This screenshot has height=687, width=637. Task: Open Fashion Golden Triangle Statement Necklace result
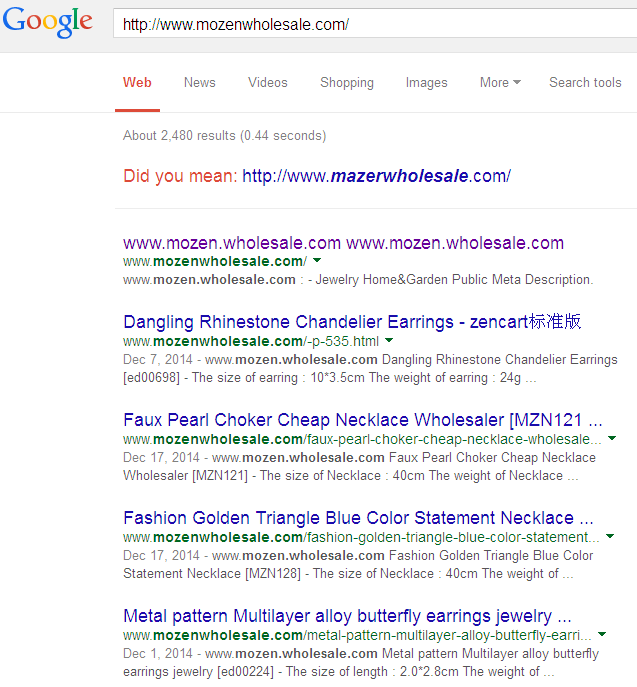(x=358, y=518)
